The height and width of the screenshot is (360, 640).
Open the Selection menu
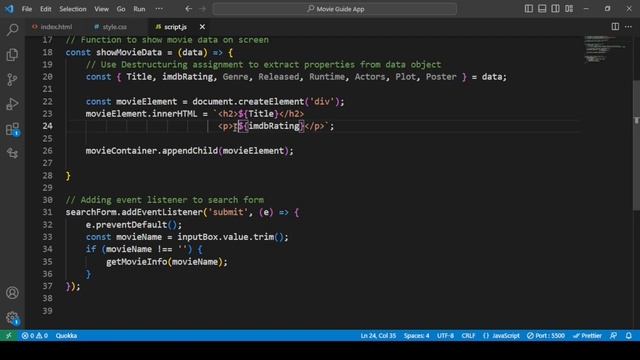coord(73,9)
